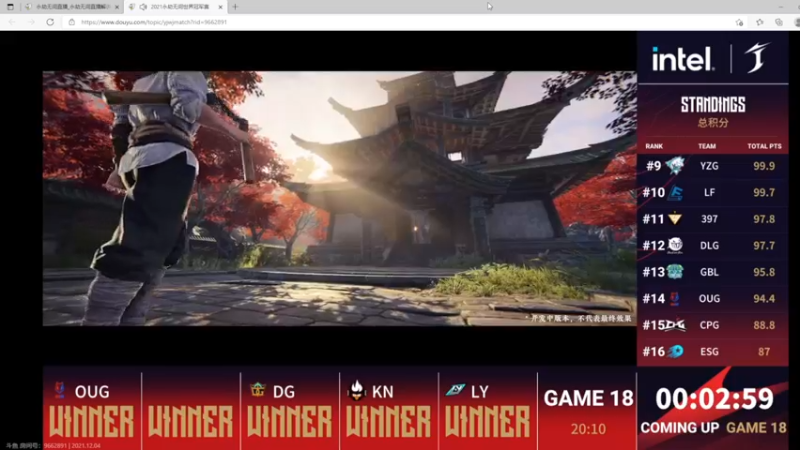This screenshot has width=800, height=450.
Task: Click the TOTAL PTS column header
Action: click(764, 146)
